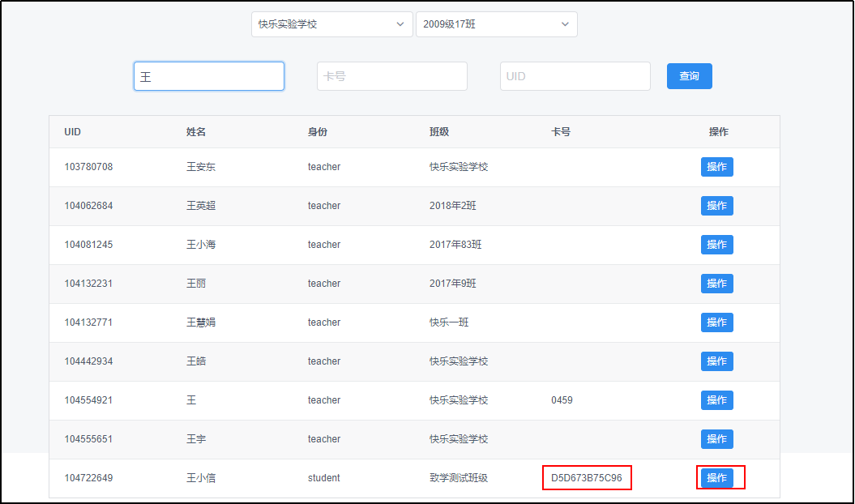Expand the 2009级17班 class dropdown
Image resolution: width=855 pixels, height=504 pixels.
pos(495,24)
